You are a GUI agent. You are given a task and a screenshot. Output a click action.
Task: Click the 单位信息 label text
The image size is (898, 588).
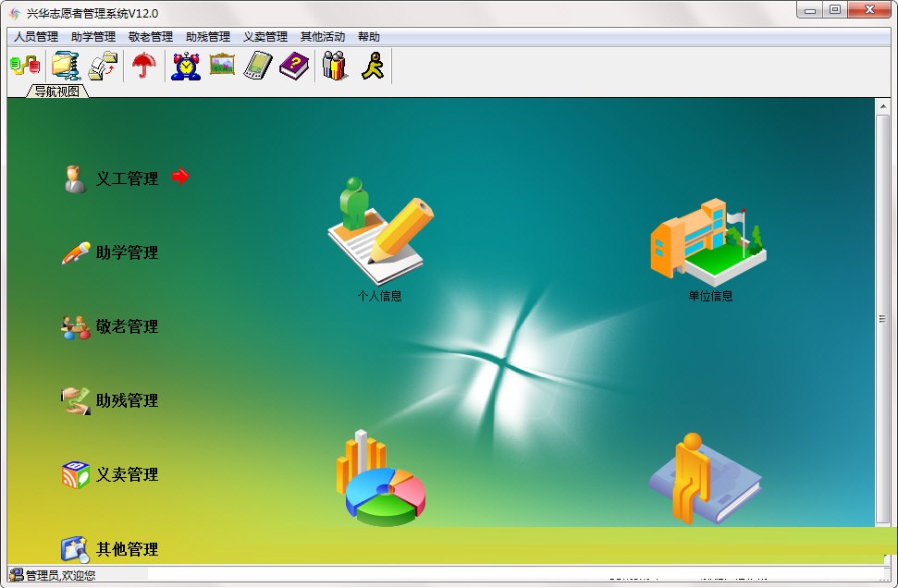click(710, 296)
